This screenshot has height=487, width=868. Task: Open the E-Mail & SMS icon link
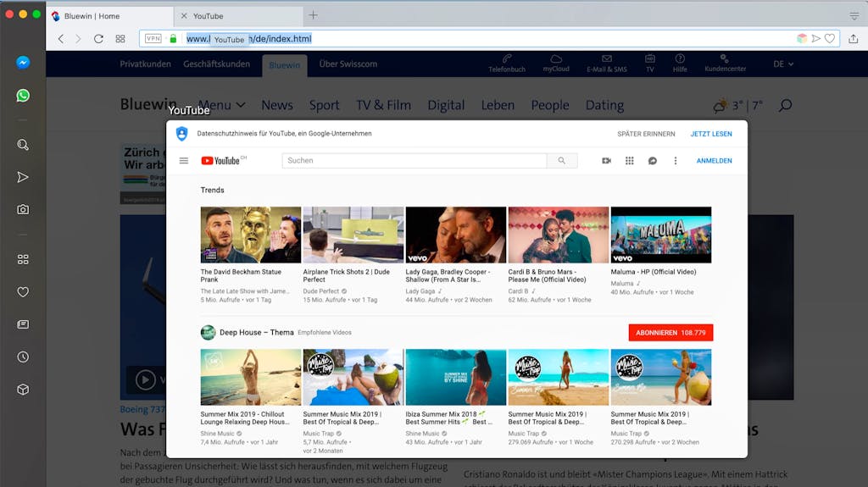607,63
